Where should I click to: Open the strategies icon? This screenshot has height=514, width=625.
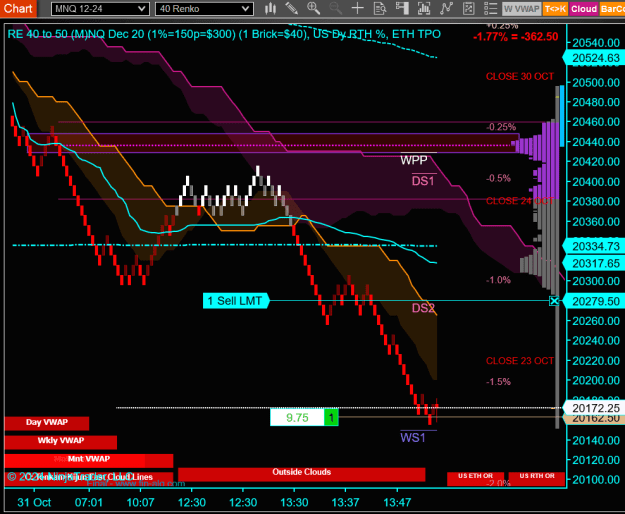pyautogui.click(x=468, y=8)
